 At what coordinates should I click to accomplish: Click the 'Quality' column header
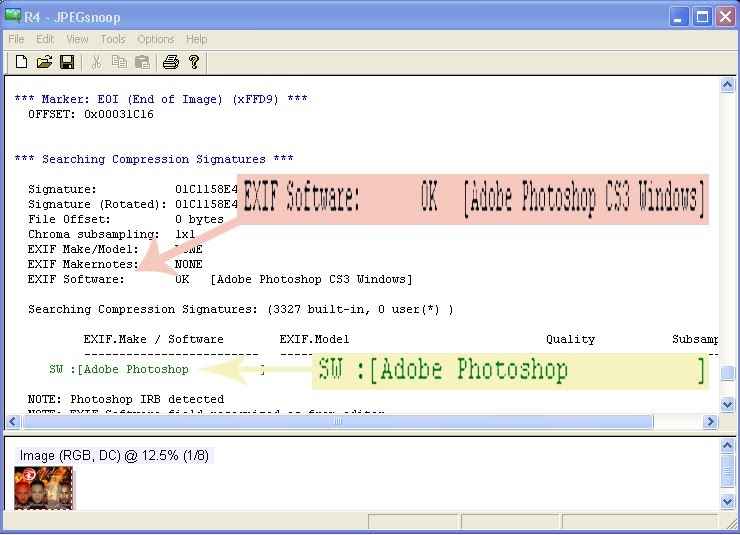[571, 339]
